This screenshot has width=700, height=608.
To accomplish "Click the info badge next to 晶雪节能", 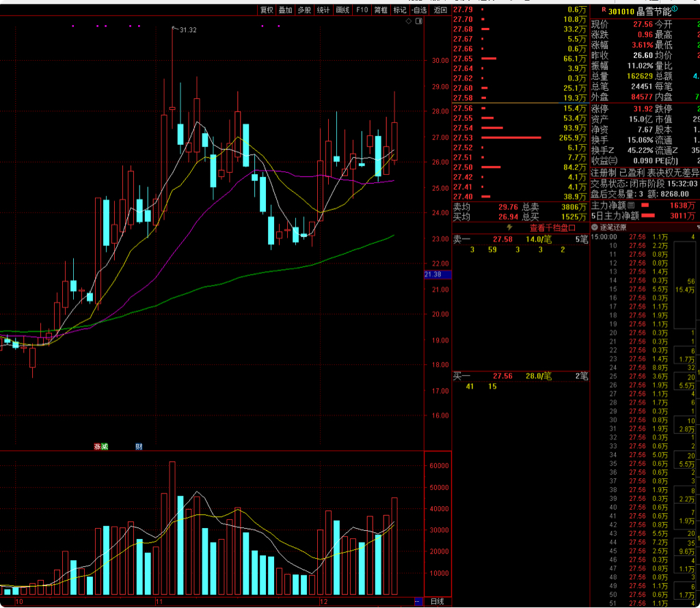I will 675,8.
